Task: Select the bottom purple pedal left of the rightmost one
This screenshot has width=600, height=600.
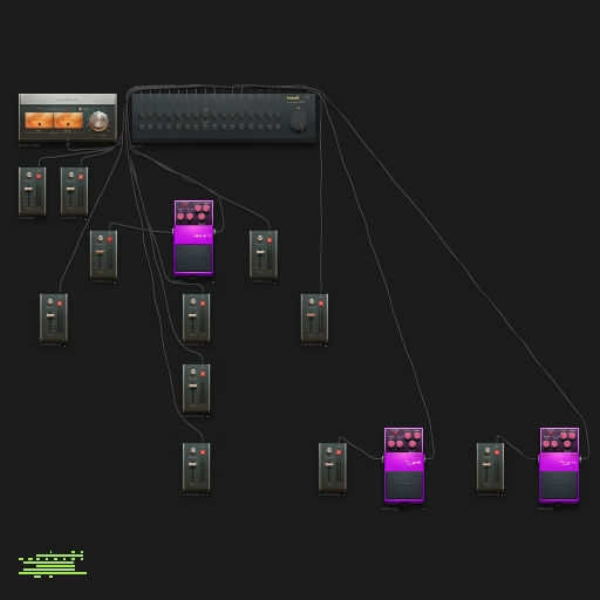Action: tap(404, 465)
